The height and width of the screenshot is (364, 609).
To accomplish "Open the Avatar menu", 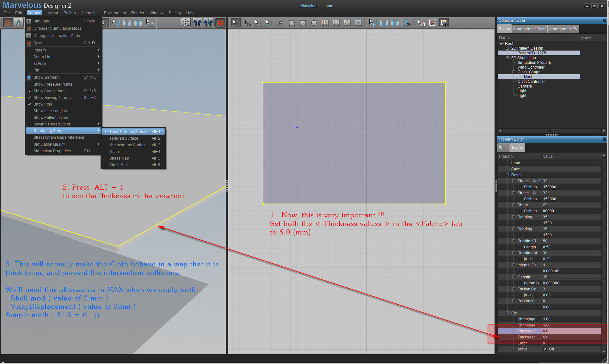I will click(x=53, y=13).
